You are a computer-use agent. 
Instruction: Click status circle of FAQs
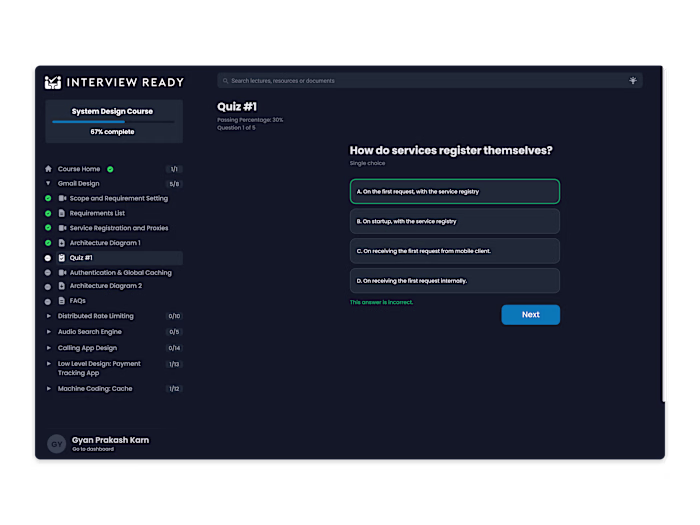tap(48, 302)
